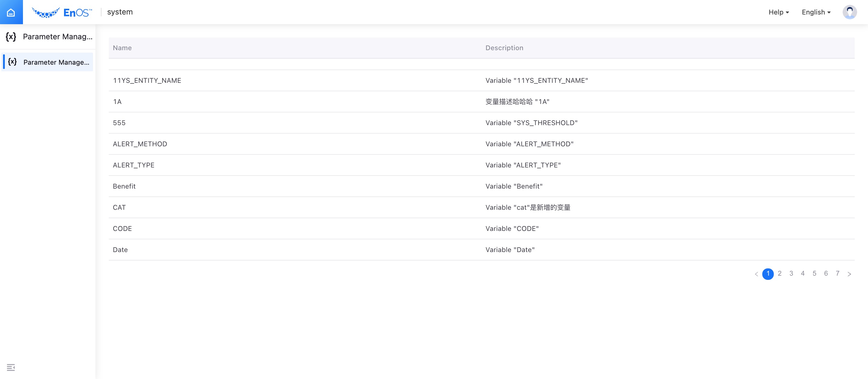This screenshot has height=379, width=868.
Task: Click the EnOS home icon
Action: [11, 11]
